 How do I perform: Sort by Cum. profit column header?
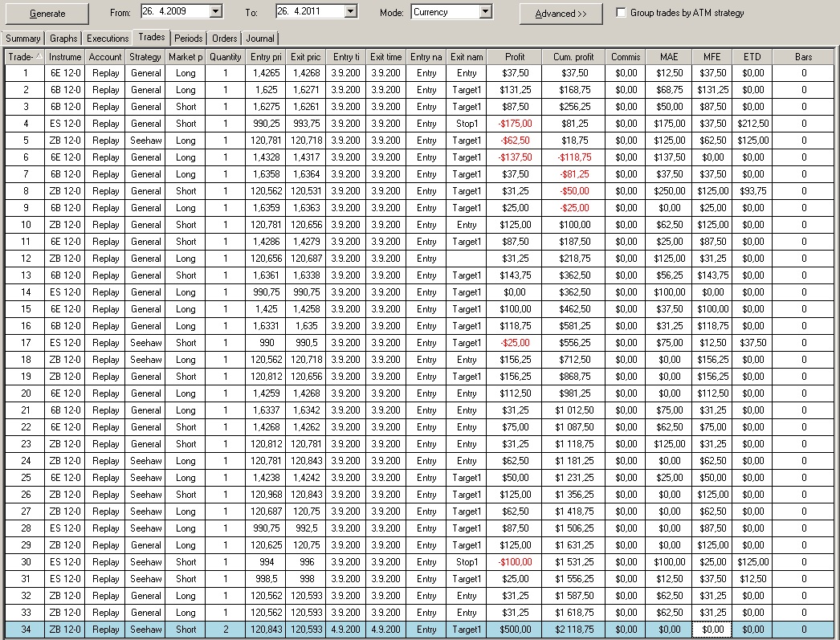[x=573, y=57]
